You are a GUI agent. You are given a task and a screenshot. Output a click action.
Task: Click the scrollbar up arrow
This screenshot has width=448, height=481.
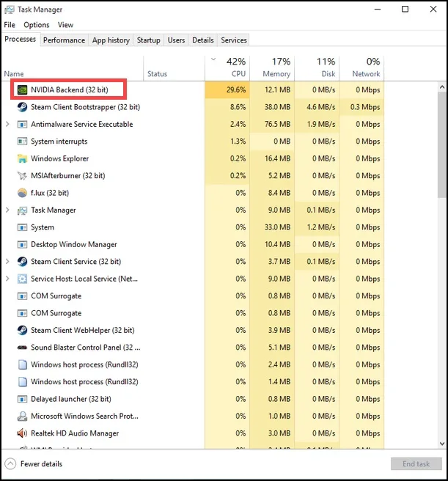pyautogui.click(x=442, y=87)
